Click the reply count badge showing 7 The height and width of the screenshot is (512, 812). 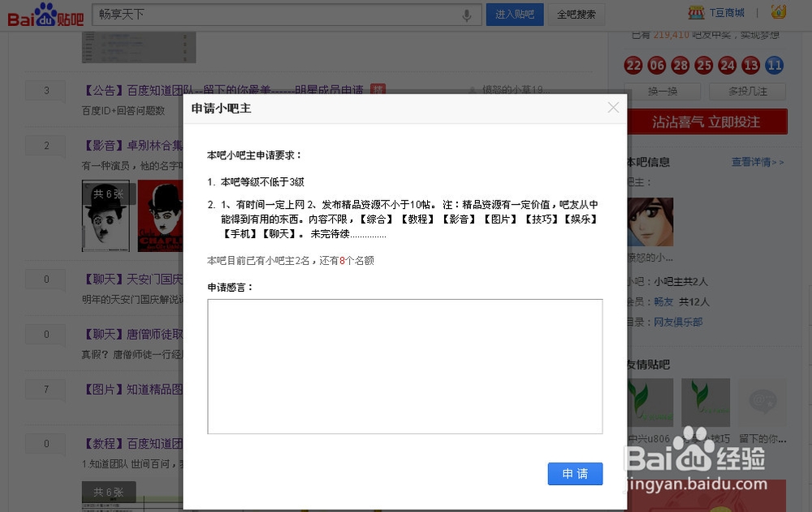(45, 388)
